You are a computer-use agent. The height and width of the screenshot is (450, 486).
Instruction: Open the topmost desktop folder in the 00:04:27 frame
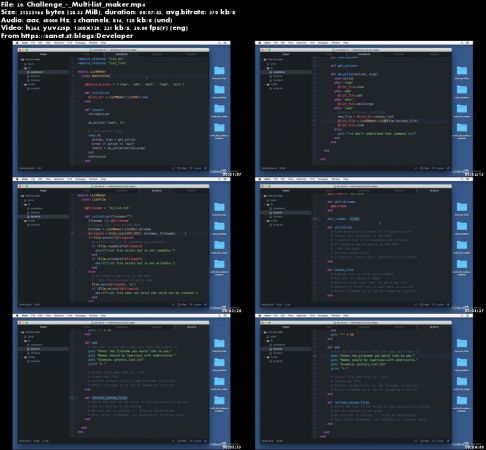[x=462, y=207]
